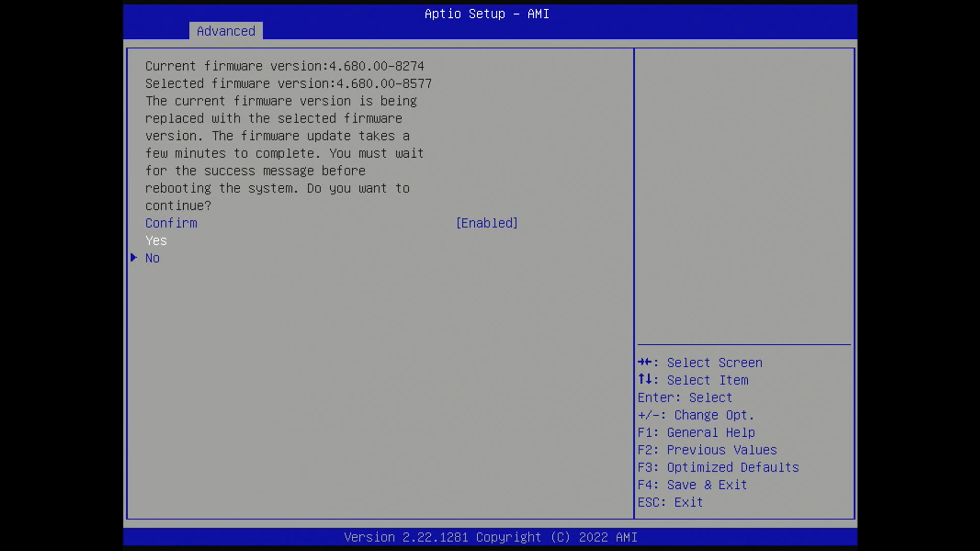
Task: Click the up-down arrows Select Item icon
Action: point(645,380)
